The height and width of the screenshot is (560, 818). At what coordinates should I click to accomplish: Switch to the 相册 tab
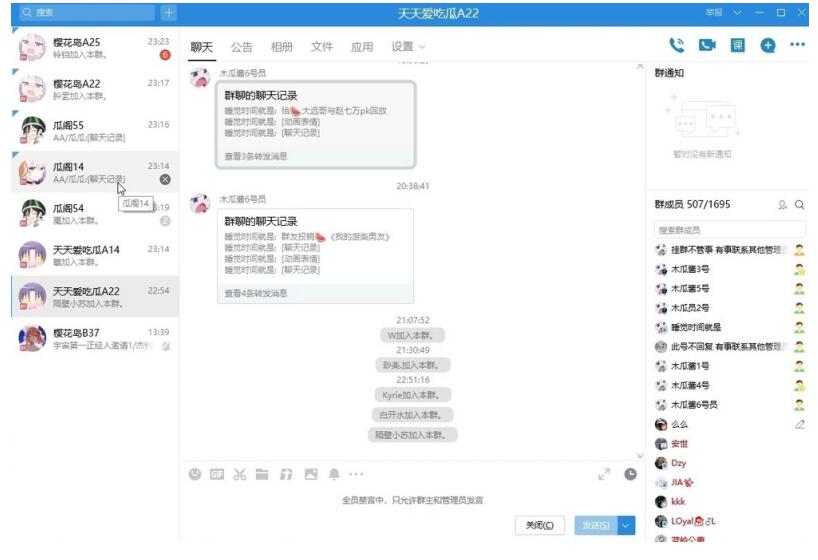pyautogui.click(x=282, y=47)
